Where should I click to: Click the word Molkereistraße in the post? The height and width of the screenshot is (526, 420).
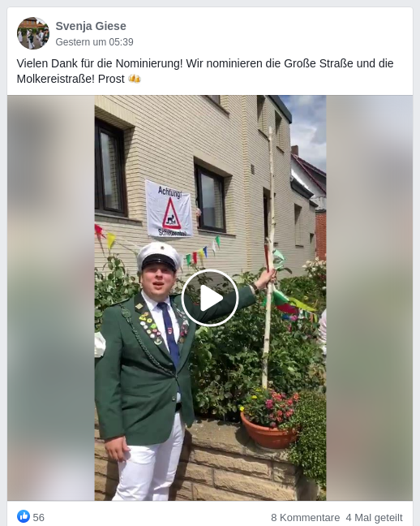(56, 79)
